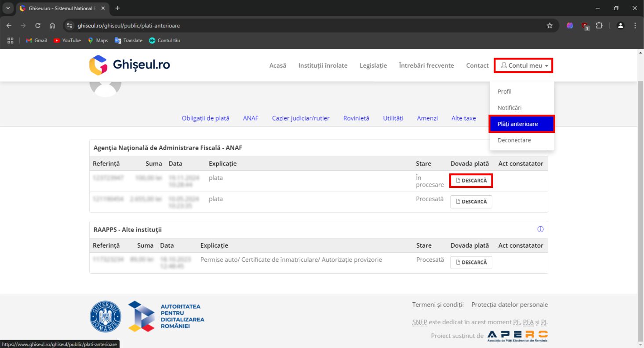This screenshot has width=644, height=348.
Task: Go to browser home page
Action: pos(52,26)
